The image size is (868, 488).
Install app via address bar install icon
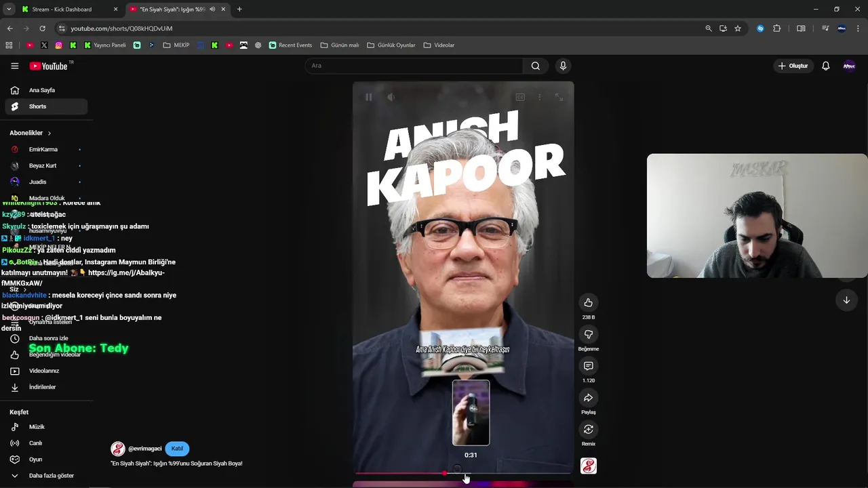pyautogui.click(x=723, y=28)
